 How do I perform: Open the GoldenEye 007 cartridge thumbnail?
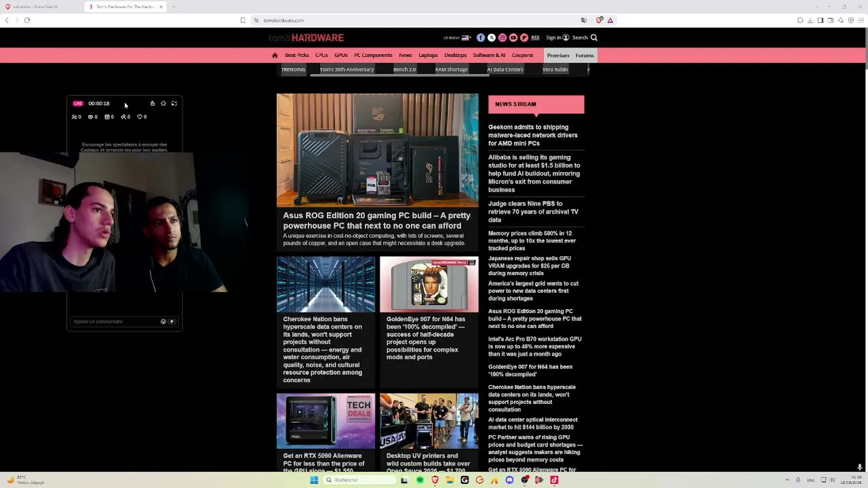(x=429, y=284)
